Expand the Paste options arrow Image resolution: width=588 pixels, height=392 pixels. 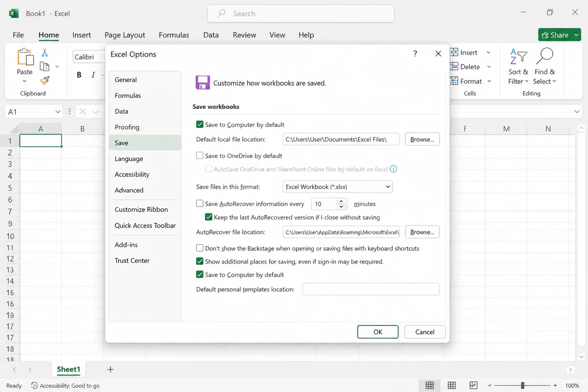click(24, 81)
